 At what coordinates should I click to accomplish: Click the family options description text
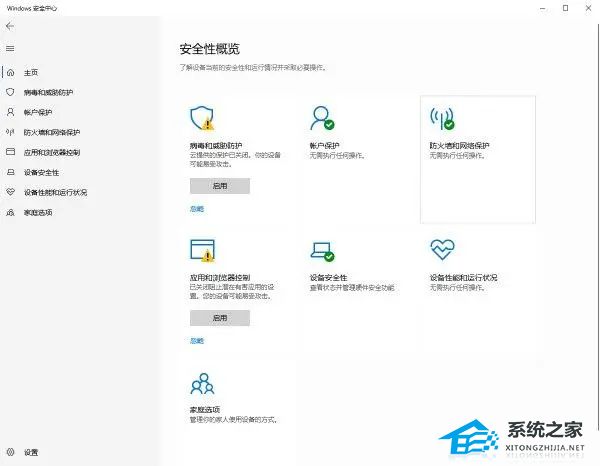(x=234, y=420)
